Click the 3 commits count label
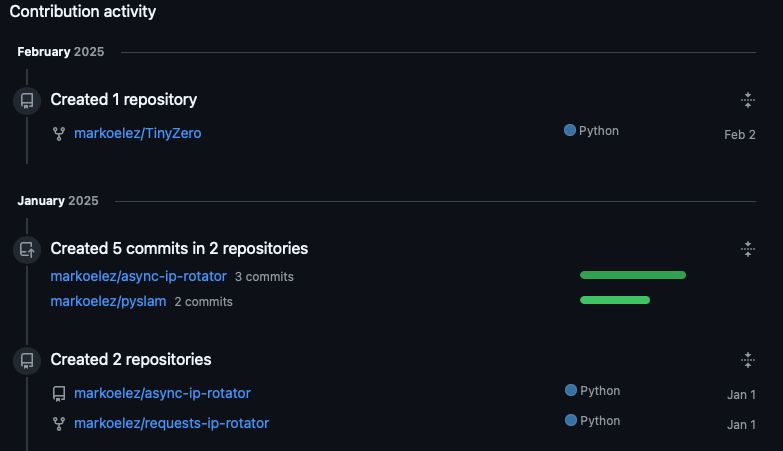Screen dimensions: 783x451 click(264, 277)
